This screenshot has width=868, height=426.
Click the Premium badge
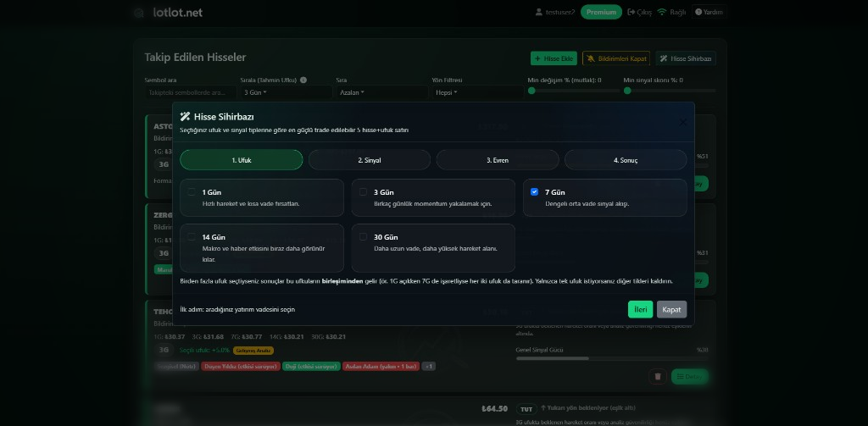601,12
